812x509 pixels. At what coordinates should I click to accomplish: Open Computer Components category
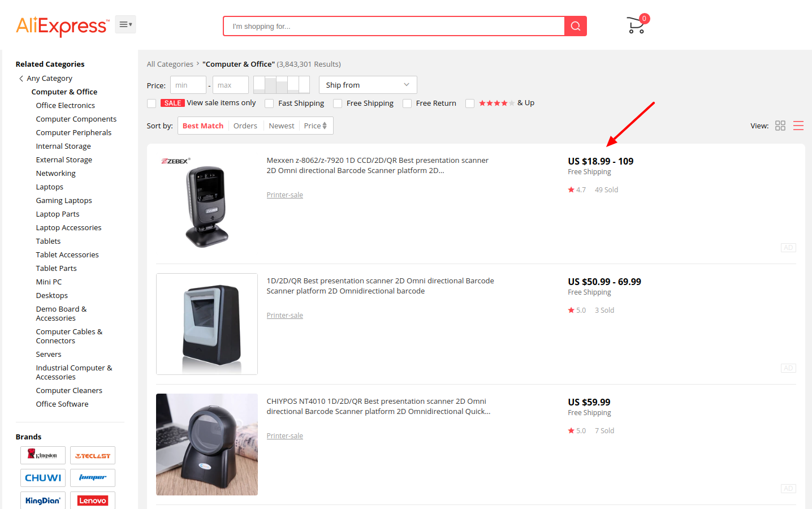[x=76, y=119]
